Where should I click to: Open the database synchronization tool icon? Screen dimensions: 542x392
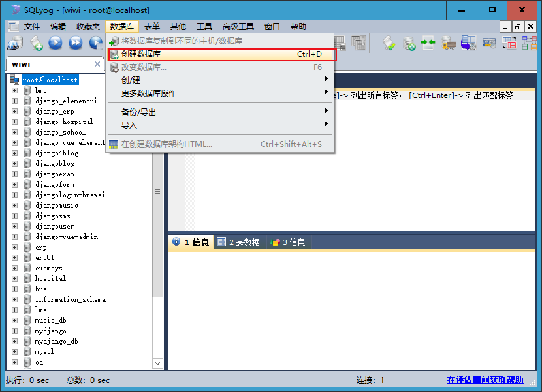pos(409,43)
